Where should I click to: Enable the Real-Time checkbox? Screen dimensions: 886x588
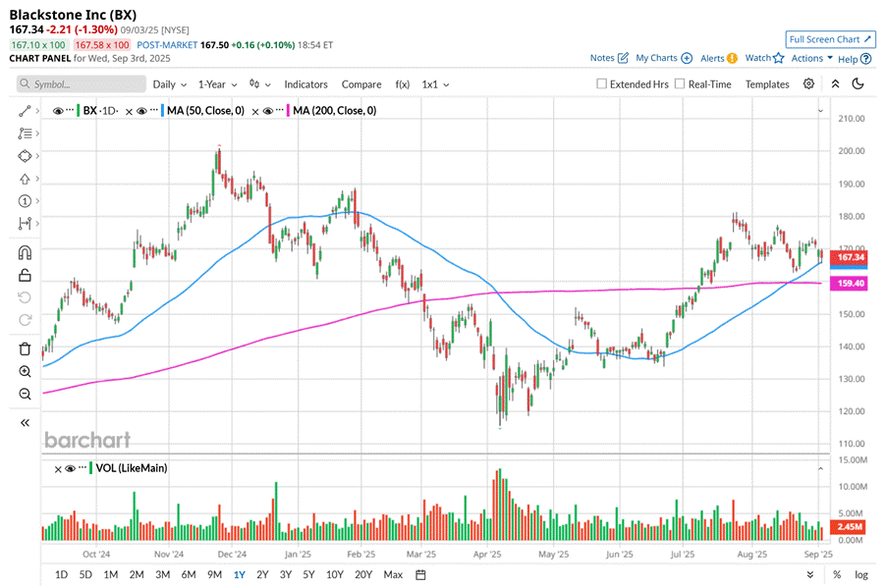(x=680, y=83)
